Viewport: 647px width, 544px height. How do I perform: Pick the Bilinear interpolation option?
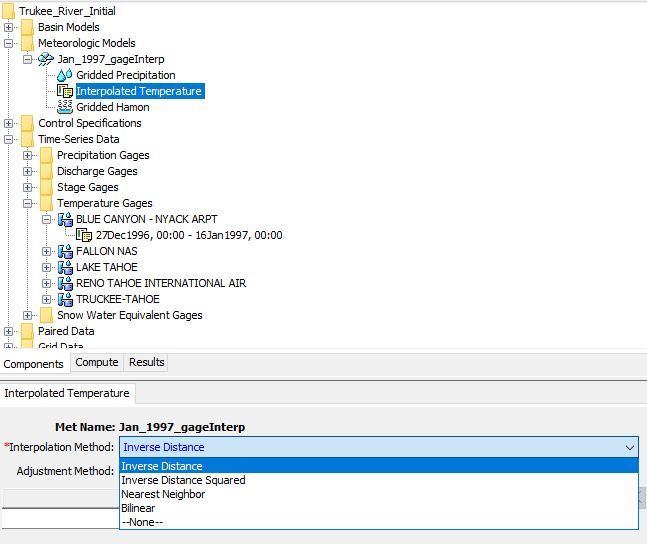pos(138,508)
